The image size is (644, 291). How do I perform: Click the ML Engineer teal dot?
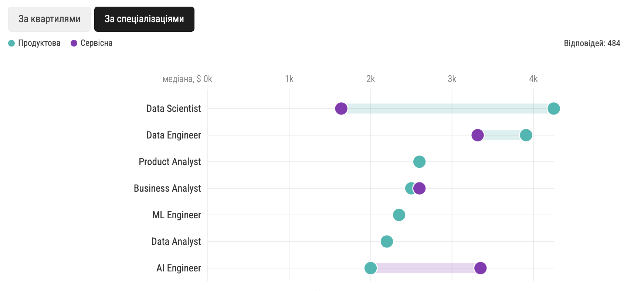coord(399,215)
